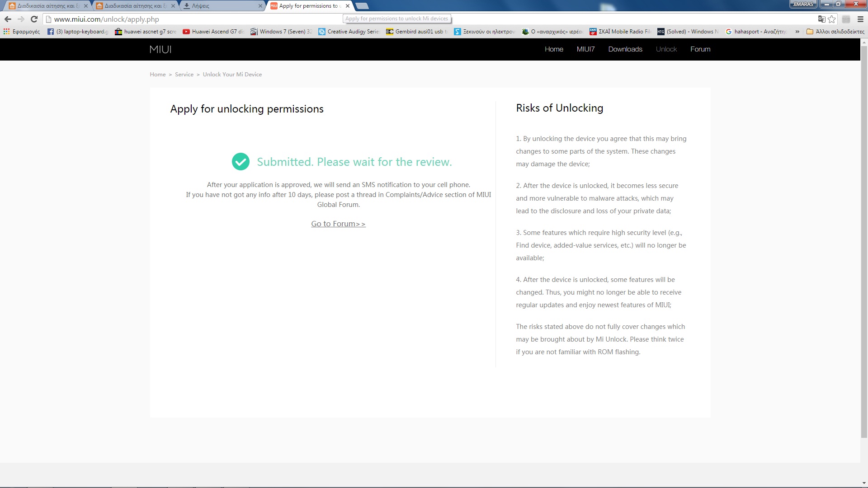
Task: Open Forum in the MIUI navigation
Action: click(700, 49)
